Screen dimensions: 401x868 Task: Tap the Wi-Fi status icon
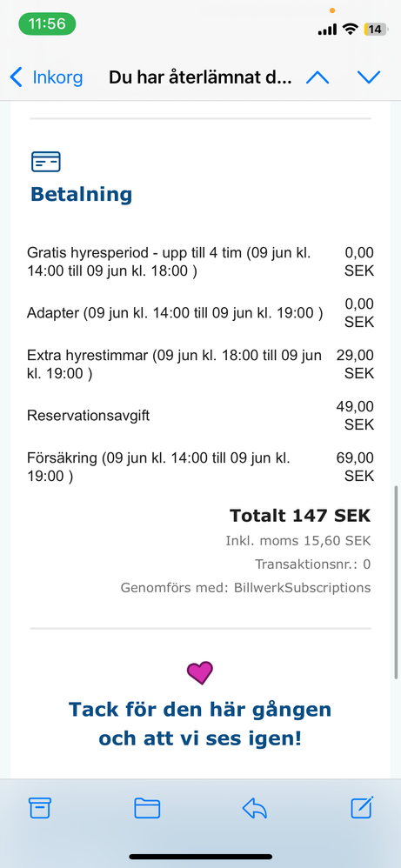tap(350, 30)
